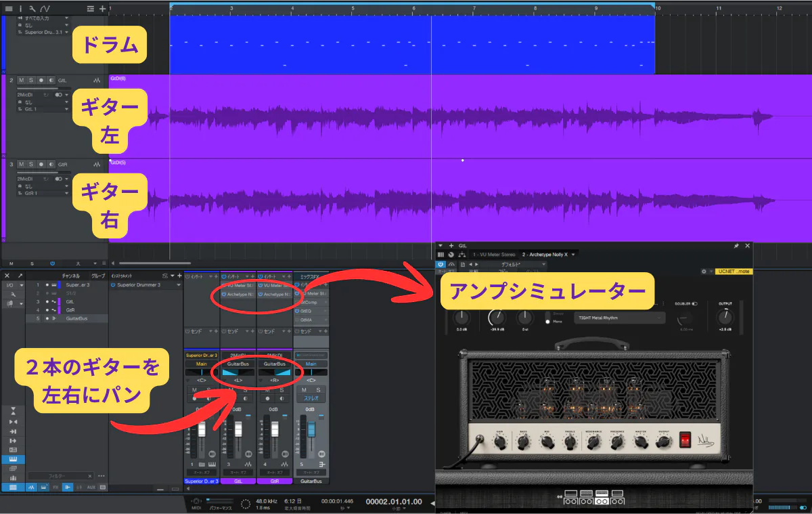Click the add track plus icon

pyautogui.click(x=103, y=9)
